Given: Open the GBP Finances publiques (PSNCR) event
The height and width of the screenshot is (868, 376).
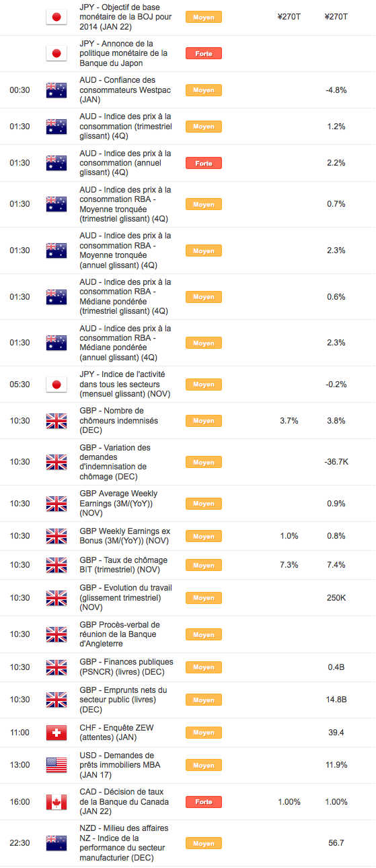Looking at the screenshot, I should [126, 667].
